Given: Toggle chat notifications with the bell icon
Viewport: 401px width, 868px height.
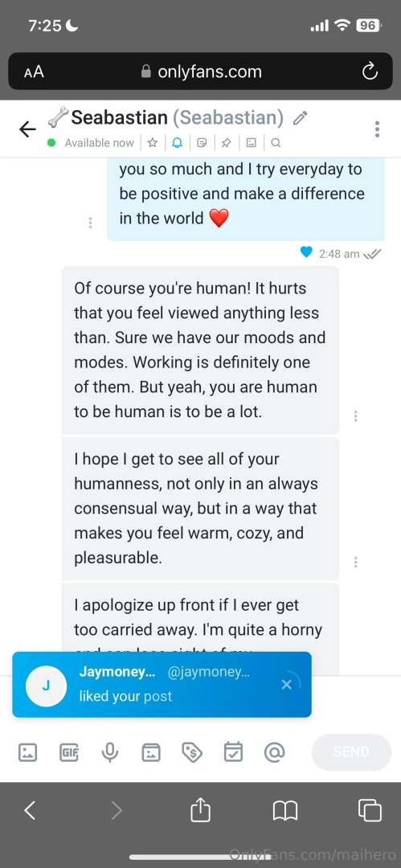Looking at the screenshot, I should point(177,143).
